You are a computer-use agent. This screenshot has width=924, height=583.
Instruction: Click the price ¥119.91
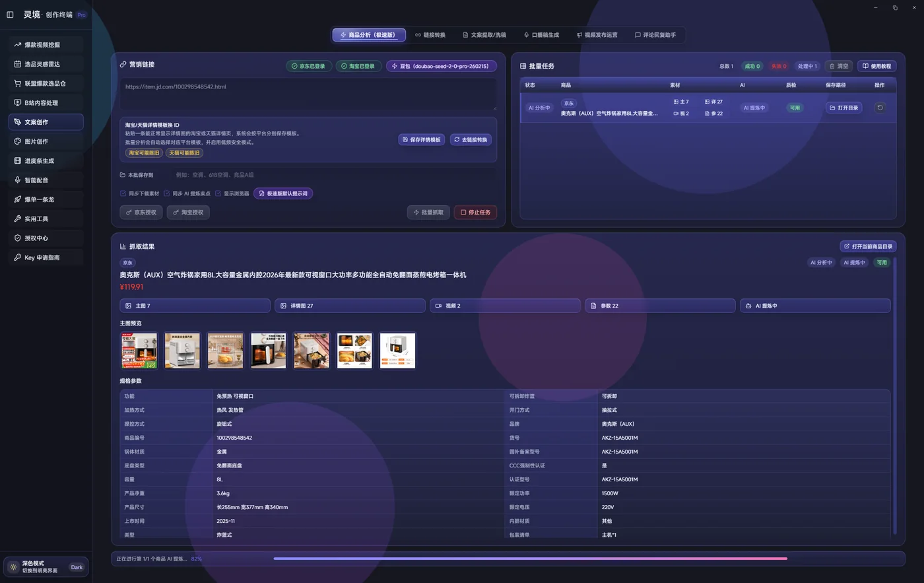coord(131,287)
